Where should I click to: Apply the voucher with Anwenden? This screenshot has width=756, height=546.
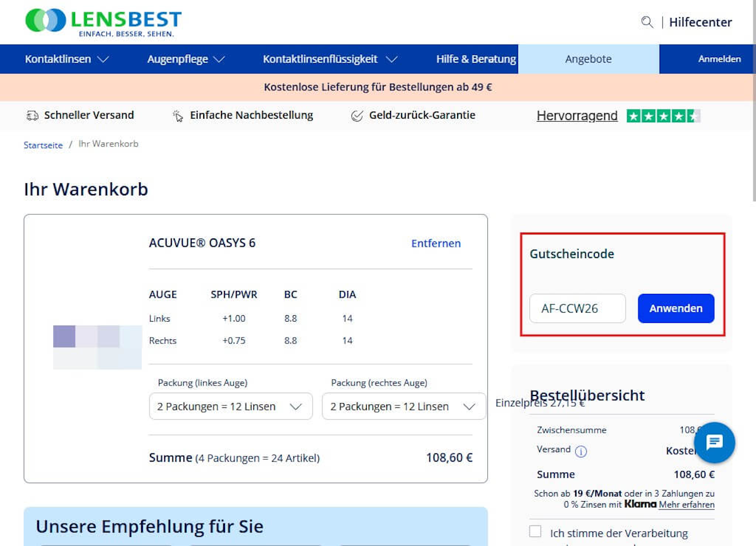[x=676, y=309]
